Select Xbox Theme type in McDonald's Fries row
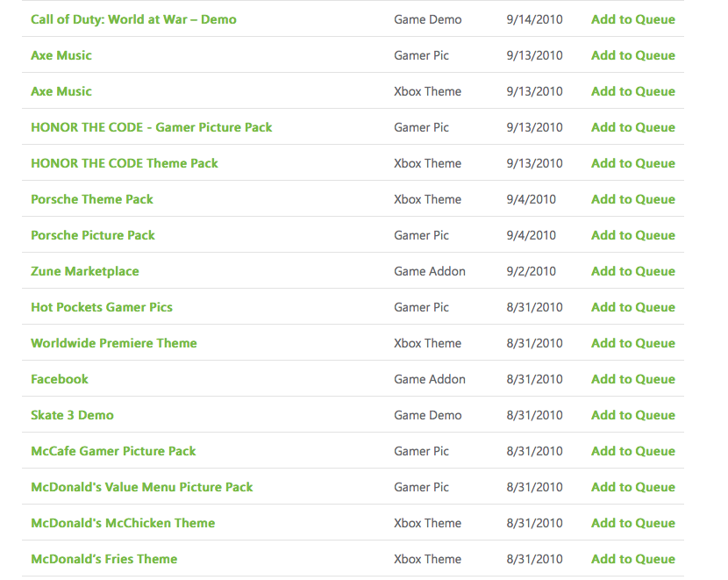The height and width of the screenshot is (580, 728). point(428,559)
